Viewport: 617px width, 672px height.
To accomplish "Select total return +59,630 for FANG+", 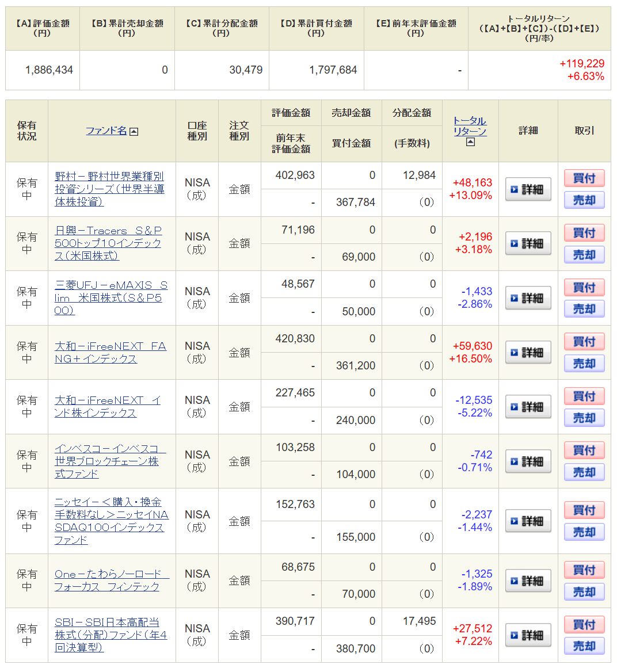I will 473,346.
